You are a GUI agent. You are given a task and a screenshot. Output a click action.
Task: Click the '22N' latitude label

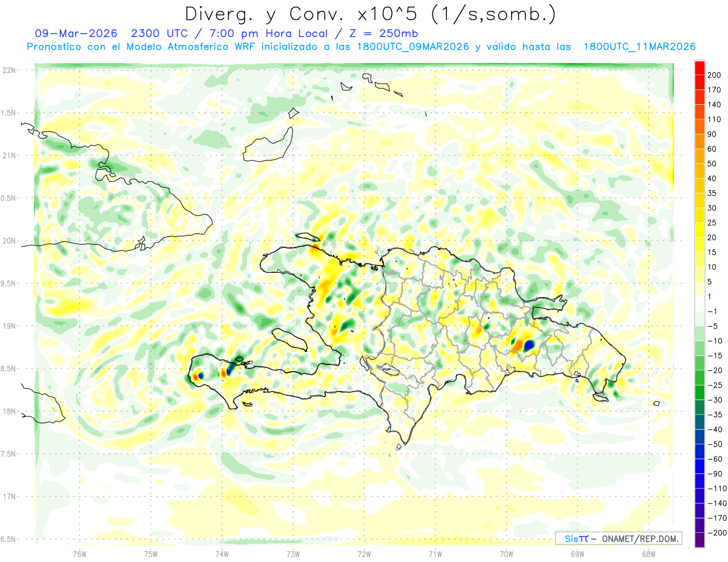pos(8,70)
